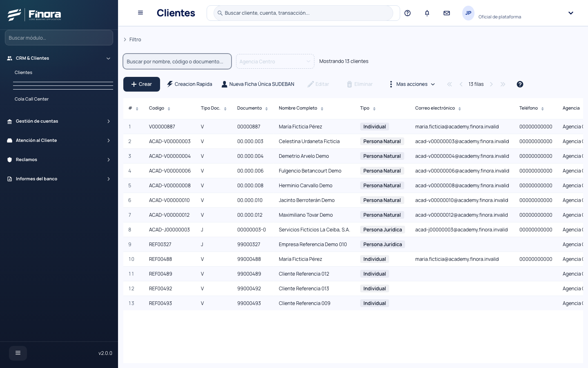Open the messages envelope icon
This screenshot has height=368, width=588.
point(447,13)
